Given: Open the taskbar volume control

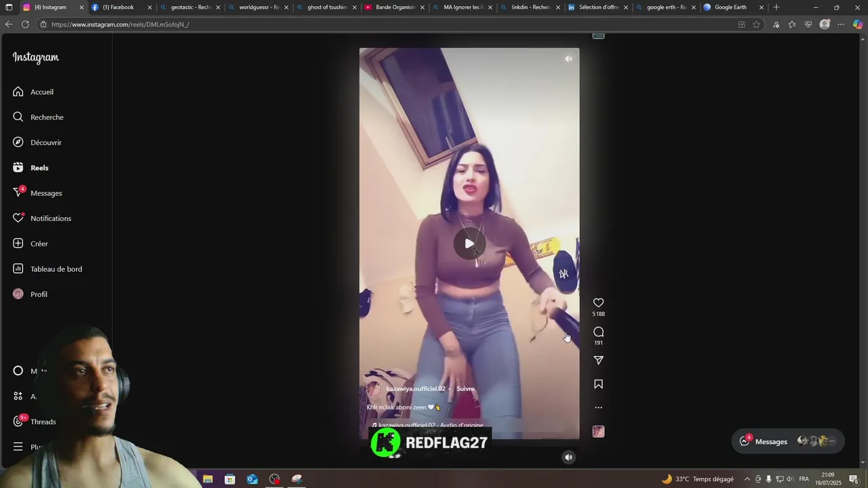Looking at the screenshot, I should [789, 479].
